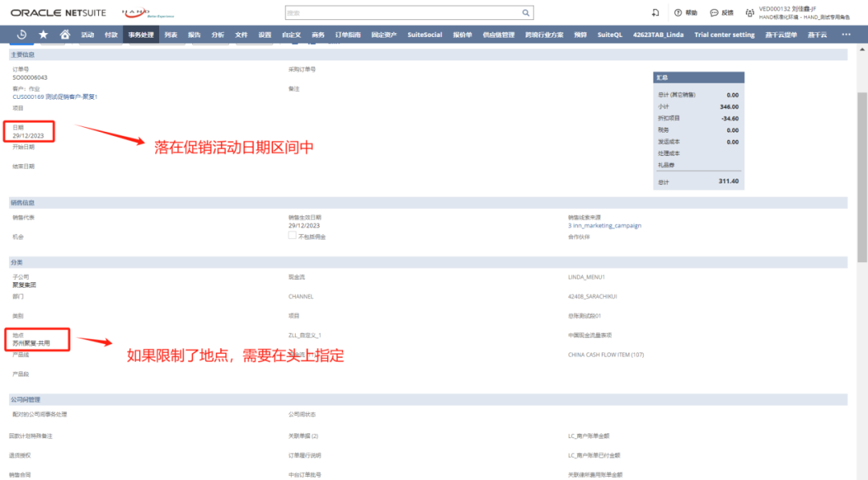Click the create-new page icon
The height and width of the screenshot is (480, 868).
(x=656, y=13)
